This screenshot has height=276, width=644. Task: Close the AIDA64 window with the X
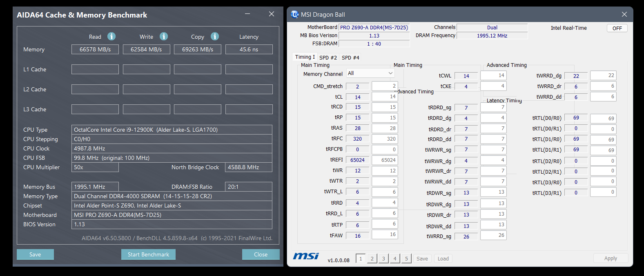tap(272, 14)
